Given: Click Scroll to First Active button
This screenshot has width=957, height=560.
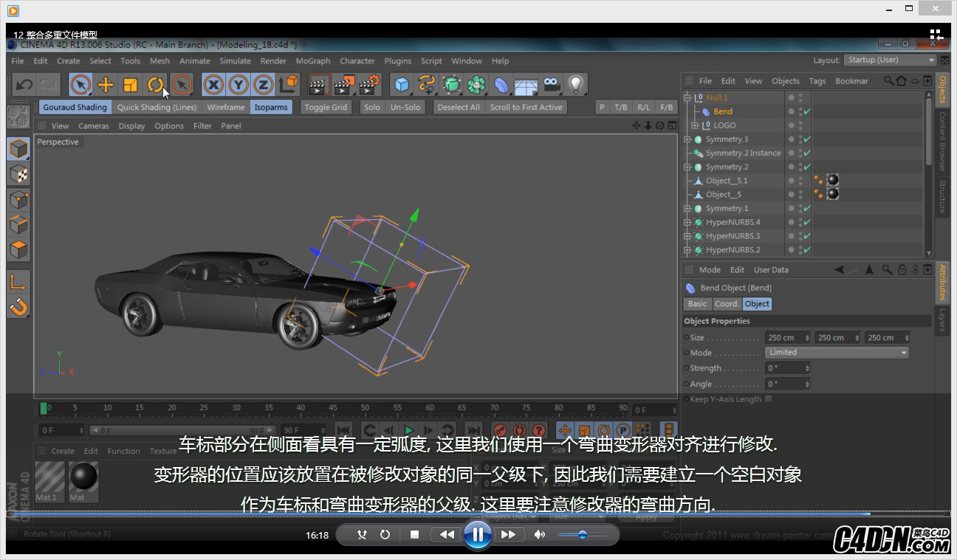Looking at the screenshot, I should (526, 107).
